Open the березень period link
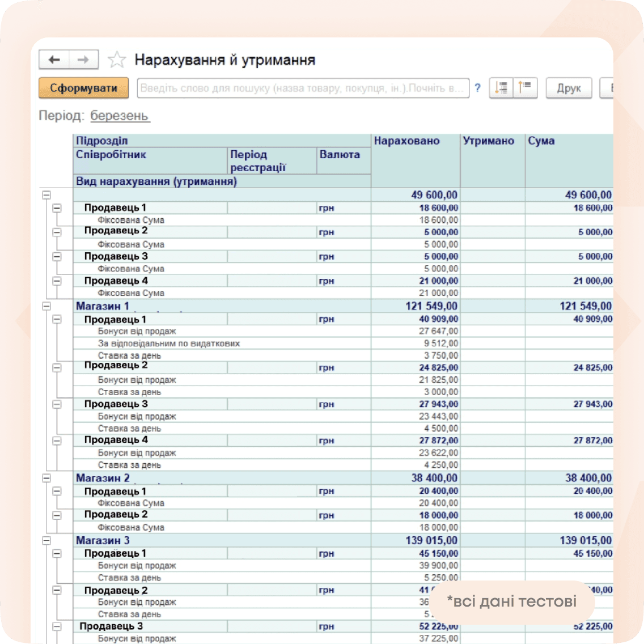Screen dimensions: 644x644 point(120,116)
